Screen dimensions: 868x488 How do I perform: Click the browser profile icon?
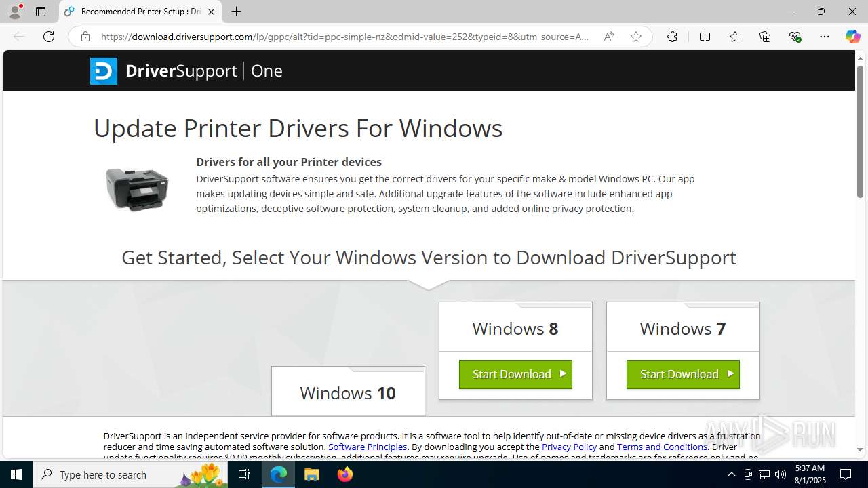(15, 12)
